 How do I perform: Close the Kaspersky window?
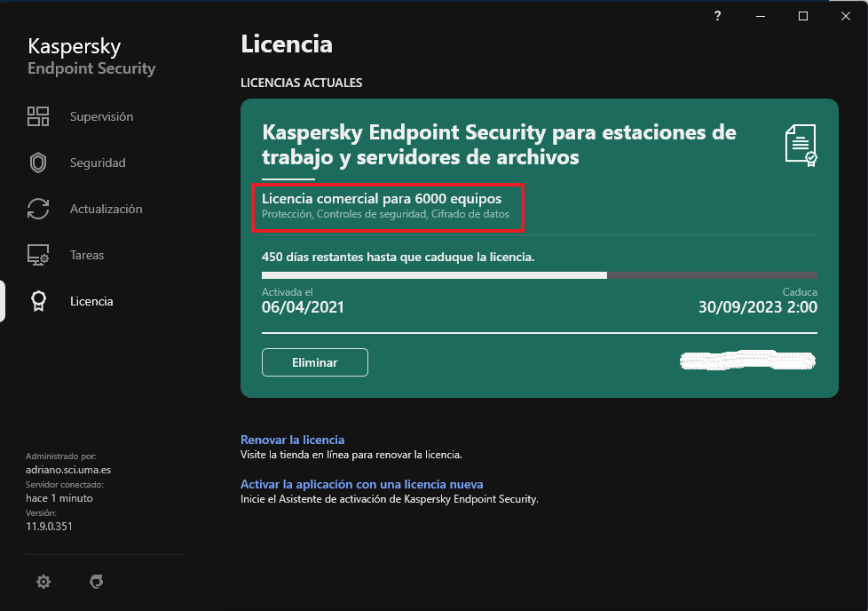pos(846,16)
